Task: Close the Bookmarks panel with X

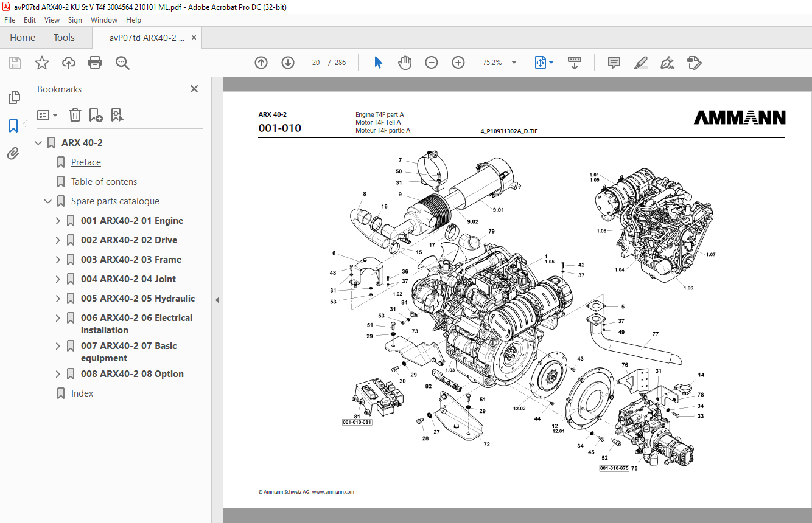Action: click(194, 89)
